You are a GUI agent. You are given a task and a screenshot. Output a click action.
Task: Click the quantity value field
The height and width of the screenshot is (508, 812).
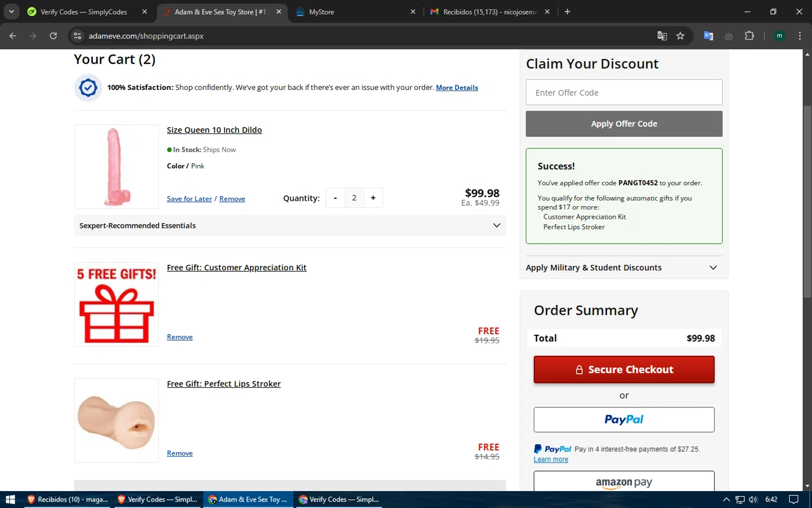[354, 198]
